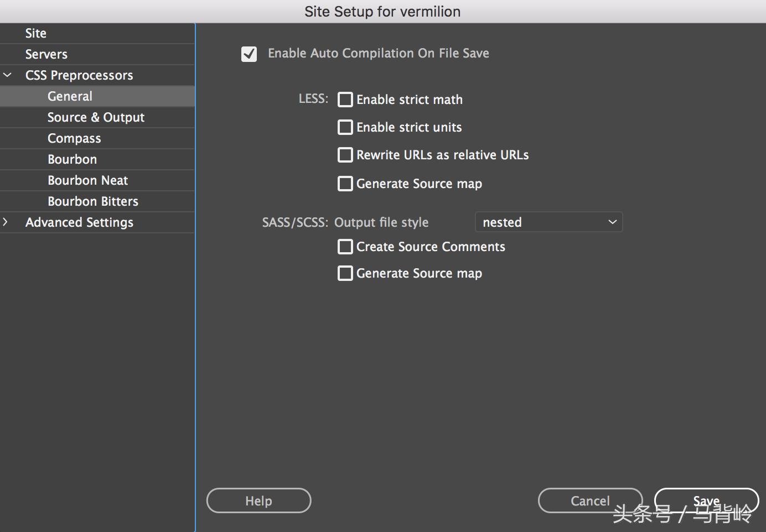Select Source & Output in the sidebar

tap(95, 117)
